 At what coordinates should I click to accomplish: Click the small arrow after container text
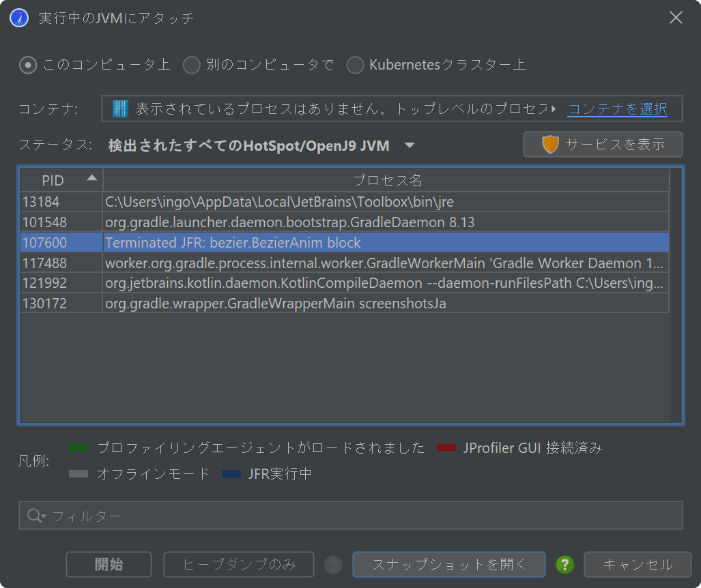point(554,108)
